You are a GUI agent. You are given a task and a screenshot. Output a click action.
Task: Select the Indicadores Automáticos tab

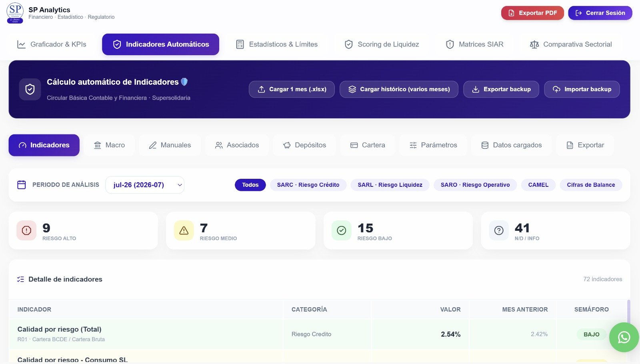[x=160, y=44]
